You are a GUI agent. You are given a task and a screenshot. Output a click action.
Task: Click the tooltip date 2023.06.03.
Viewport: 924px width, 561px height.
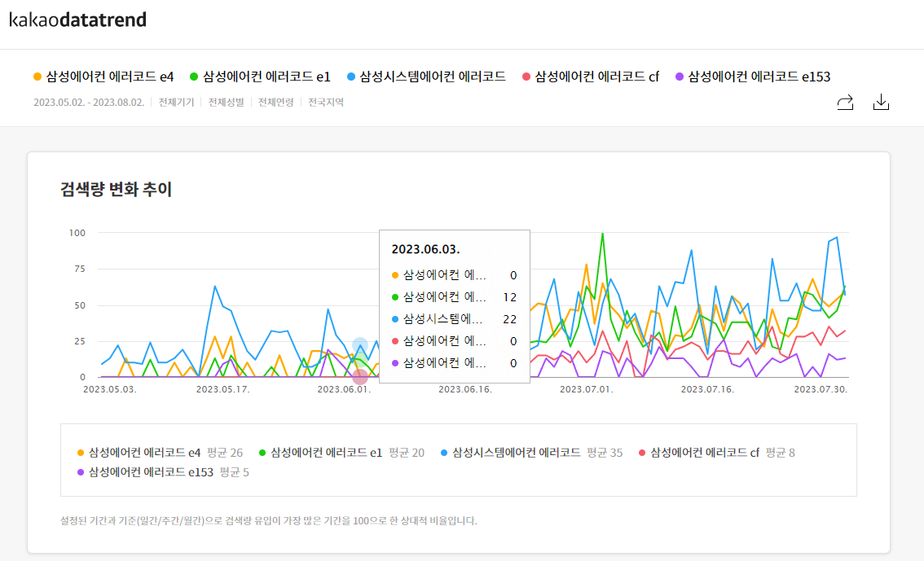[425, 250]
